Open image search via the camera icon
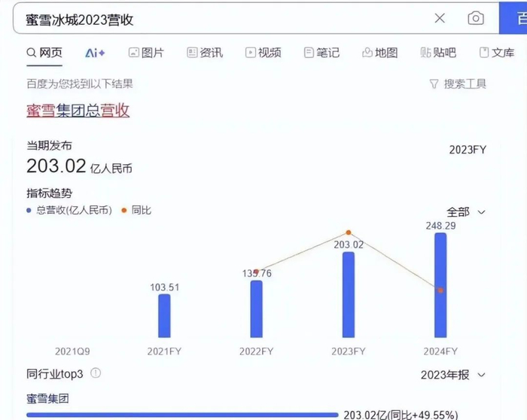This screenshot has width=527, height=420. pyautogui.click(x=476, y=18)
